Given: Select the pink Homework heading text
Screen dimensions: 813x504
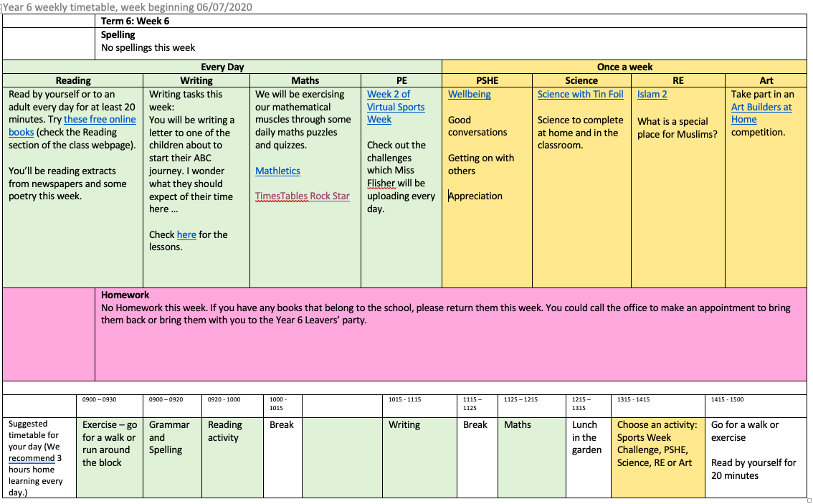Looking at the screenshot, I should pos(125,295).
